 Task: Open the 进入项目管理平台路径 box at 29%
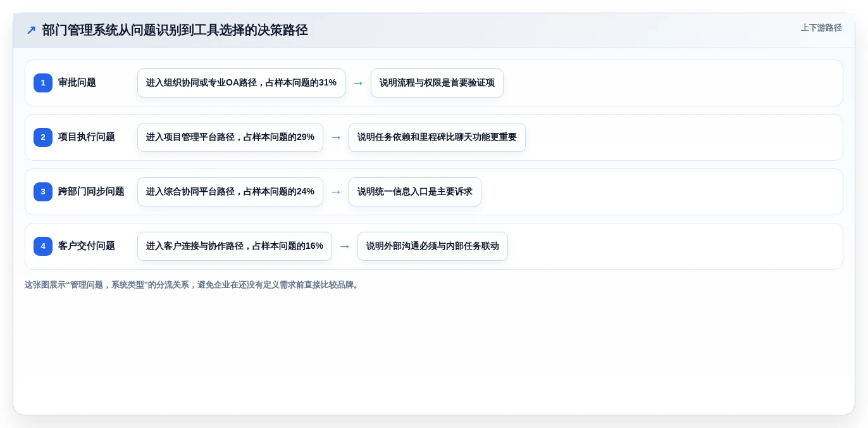click(x=230, y=137)
